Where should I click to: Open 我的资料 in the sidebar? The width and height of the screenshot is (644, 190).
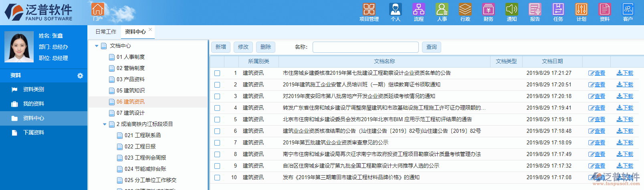click(x=44, y=104)
